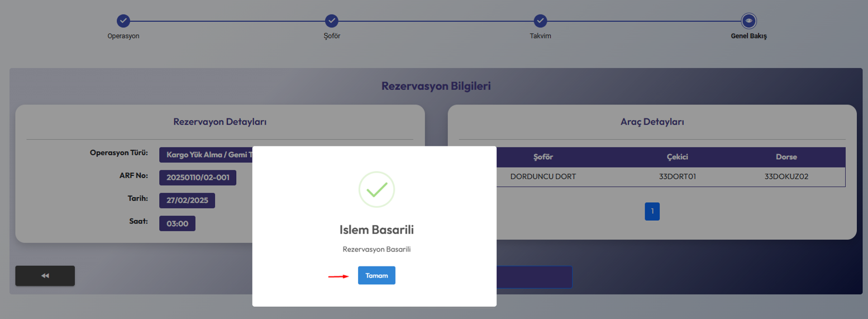Open the Genel Bakış step label

click(x=748, y=36)
